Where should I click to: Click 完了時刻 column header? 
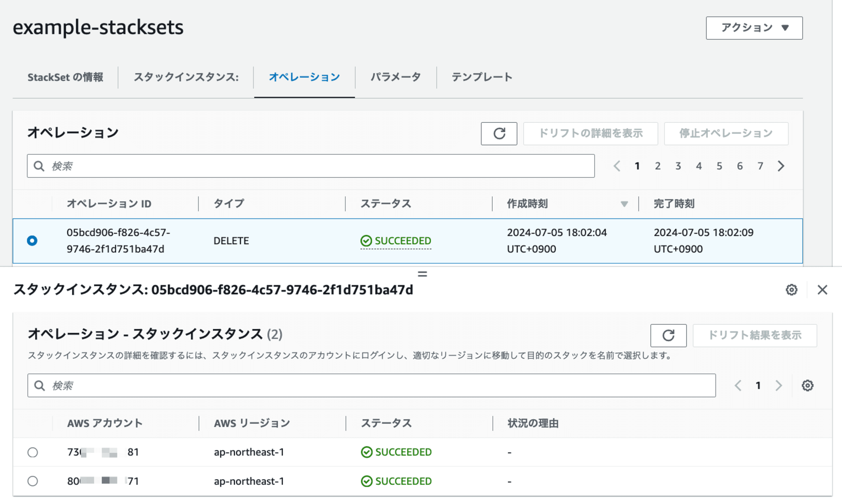click(x=674, y=204)
